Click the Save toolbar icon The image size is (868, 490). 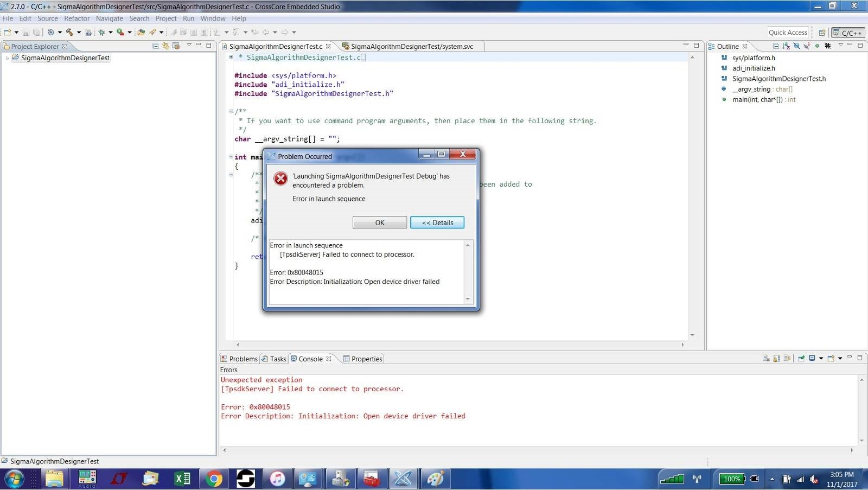(x=25, y=33)
